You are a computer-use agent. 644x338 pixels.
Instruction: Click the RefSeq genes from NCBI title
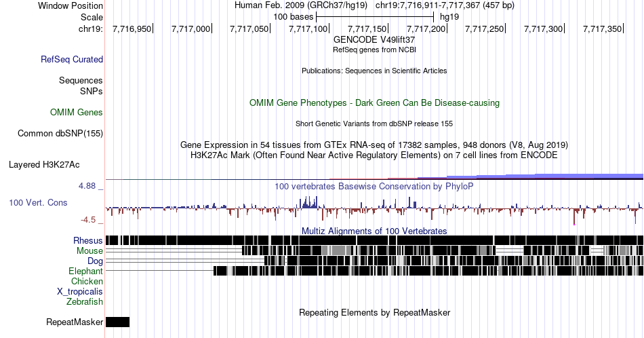pos(374,50)
